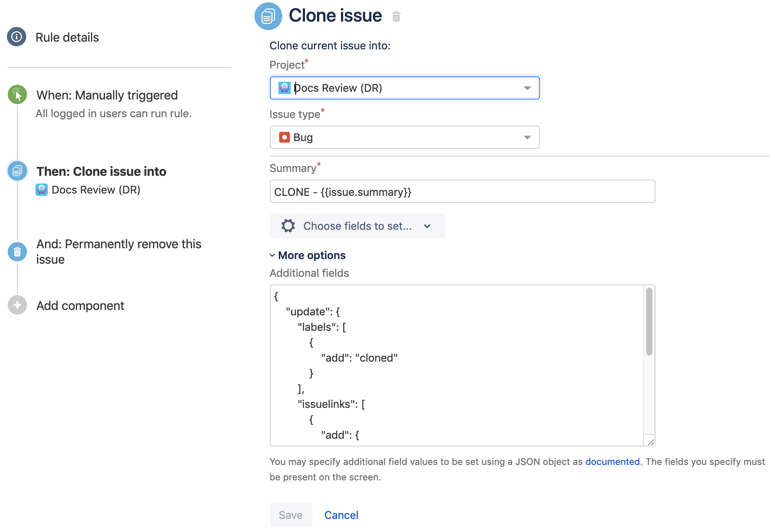The width and height of the screenshot is (775, 532).
Task: Open the documented help link
Action: 612,462
